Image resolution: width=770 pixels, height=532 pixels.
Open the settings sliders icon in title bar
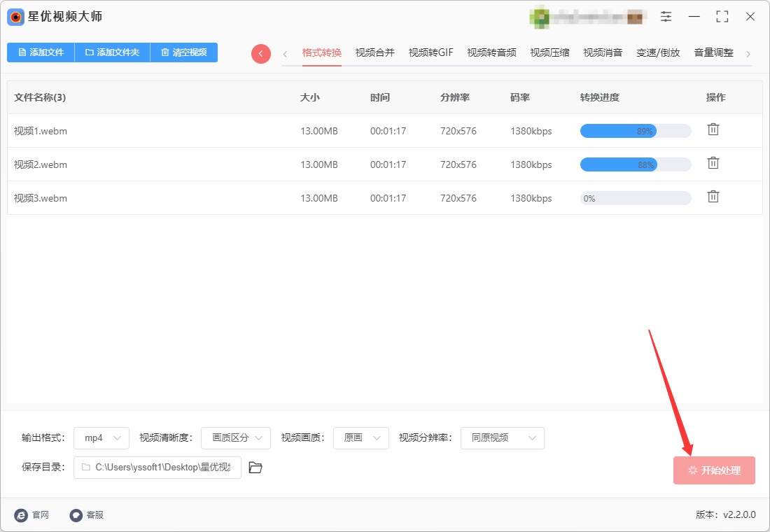tap(666, 17)
